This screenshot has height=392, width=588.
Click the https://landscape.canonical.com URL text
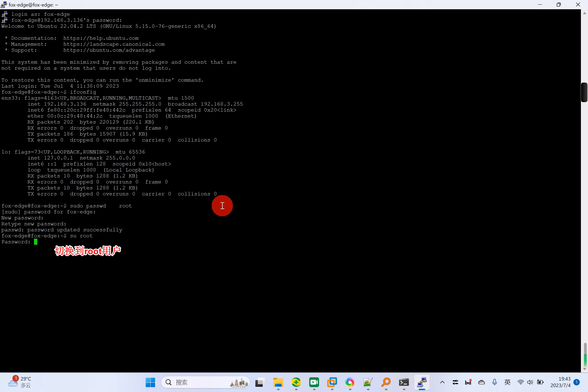pos(114,44)
